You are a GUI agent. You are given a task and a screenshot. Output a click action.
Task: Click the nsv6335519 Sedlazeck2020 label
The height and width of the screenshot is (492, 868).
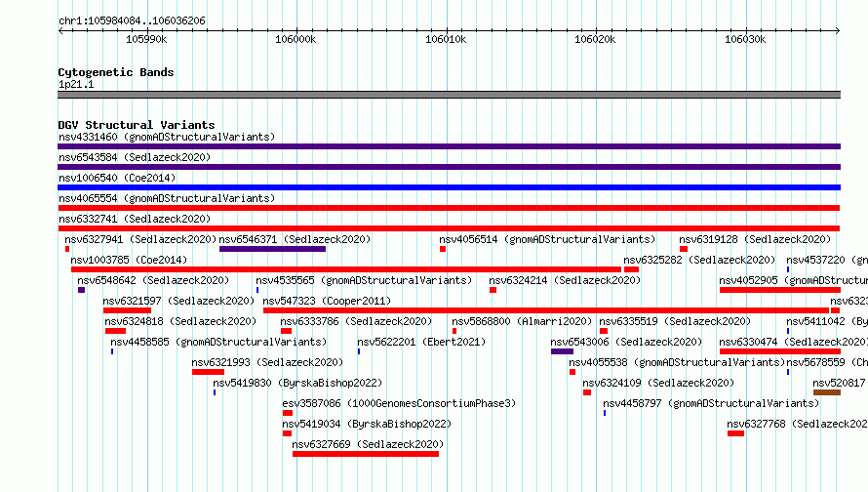pos(675,321)
